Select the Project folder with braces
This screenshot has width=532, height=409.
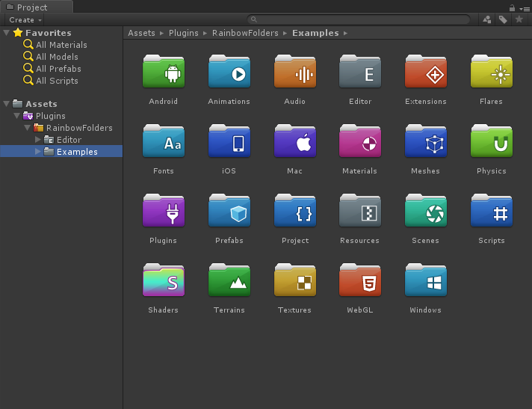pyautogui.click(x=295, y=210)
